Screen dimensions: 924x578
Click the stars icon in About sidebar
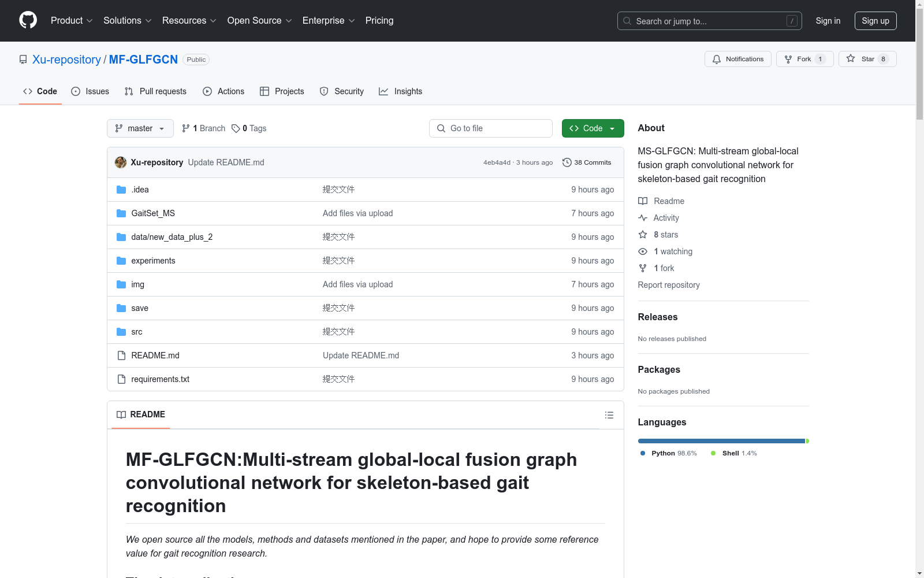tap(643, 235)
